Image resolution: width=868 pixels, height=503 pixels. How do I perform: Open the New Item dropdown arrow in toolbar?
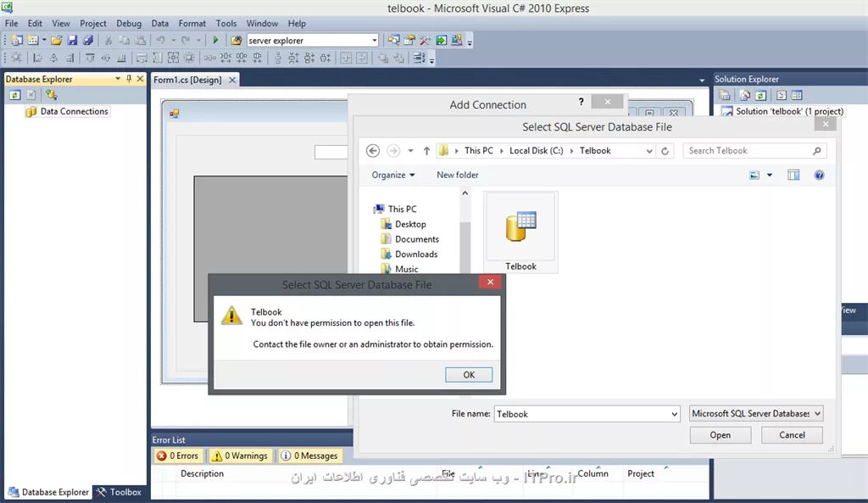coord(44,41)
